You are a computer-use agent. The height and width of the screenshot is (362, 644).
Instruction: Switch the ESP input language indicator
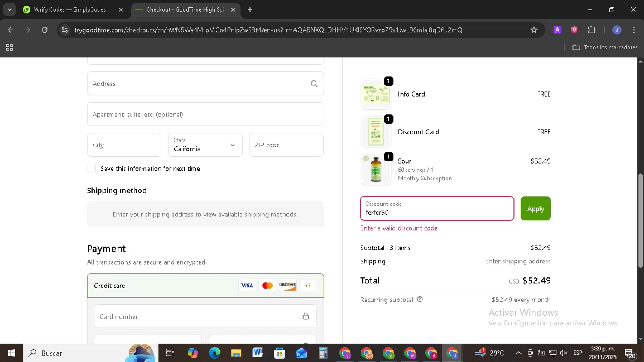pos(578,353)
